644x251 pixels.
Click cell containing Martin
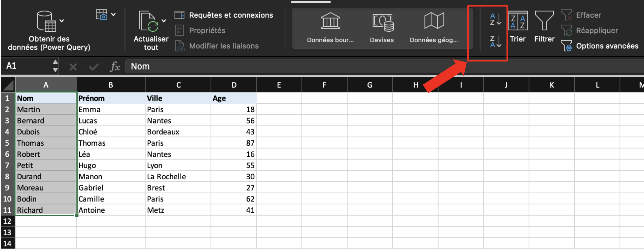coord(46,110)
